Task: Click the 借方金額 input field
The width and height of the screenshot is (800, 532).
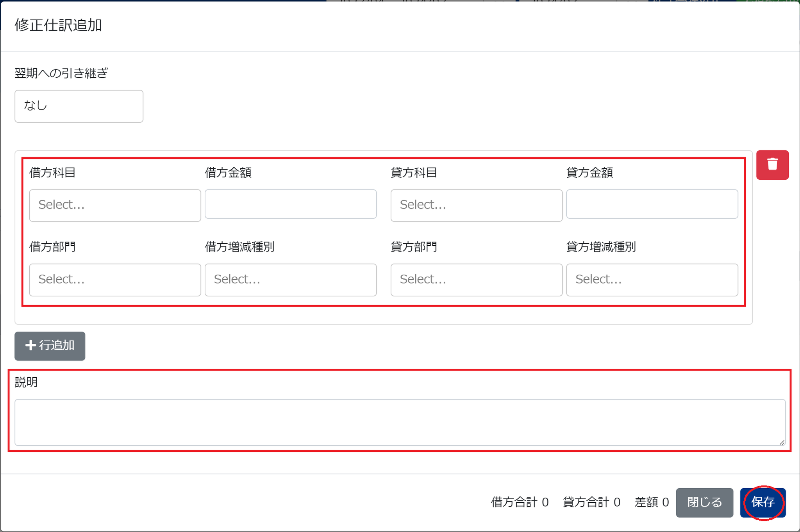Action: coord(290,204)
